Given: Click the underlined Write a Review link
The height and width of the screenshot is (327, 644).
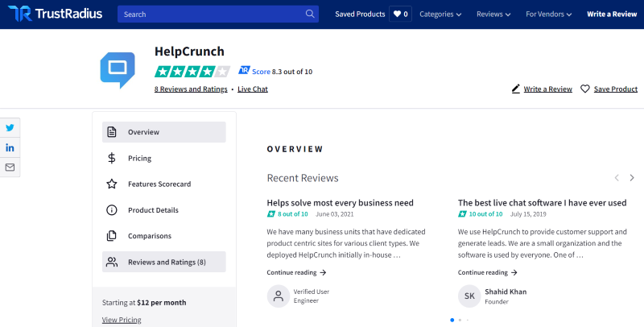Looking at the screenshot, I should [x=548, y=89].
